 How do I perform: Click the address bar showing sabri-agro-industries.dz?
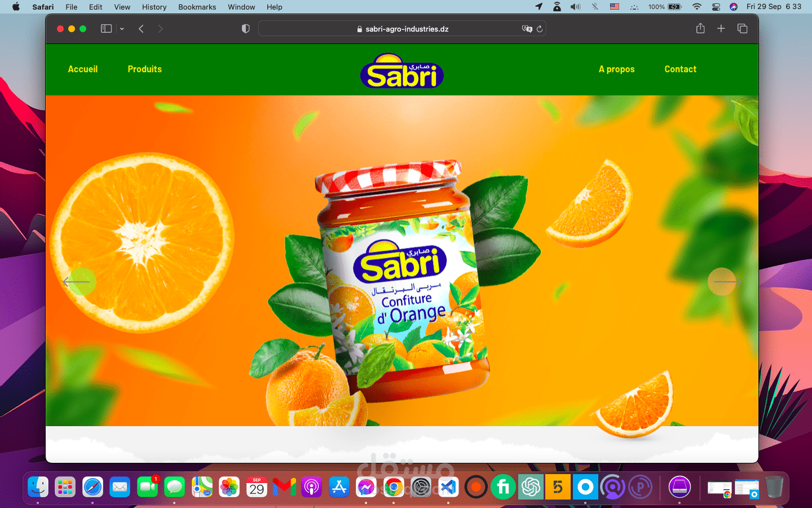402,29
